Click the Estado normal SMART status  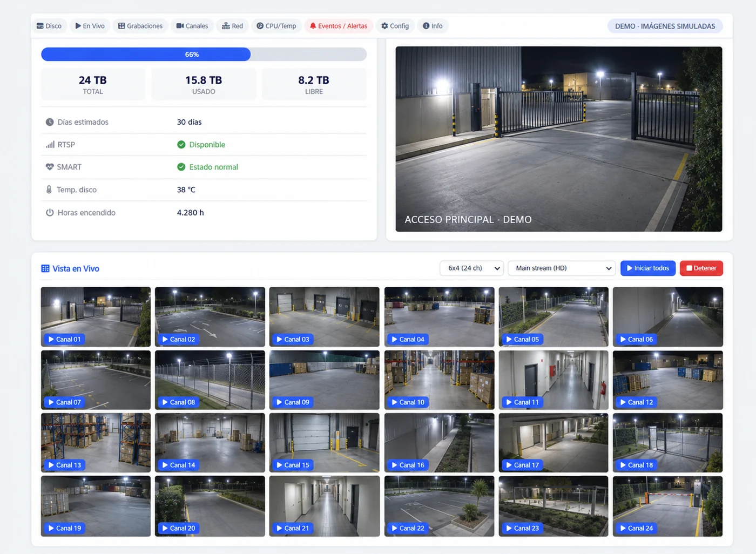click(208, 167)
